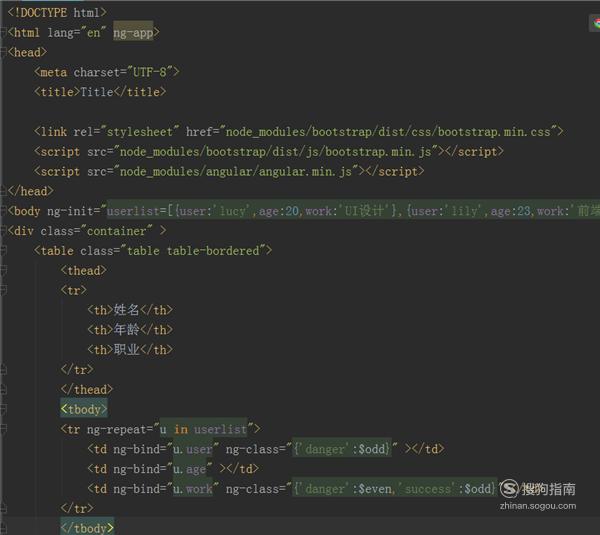
Task: Click the meta charset="UTF-8" line
Action: tap(106, 72)
